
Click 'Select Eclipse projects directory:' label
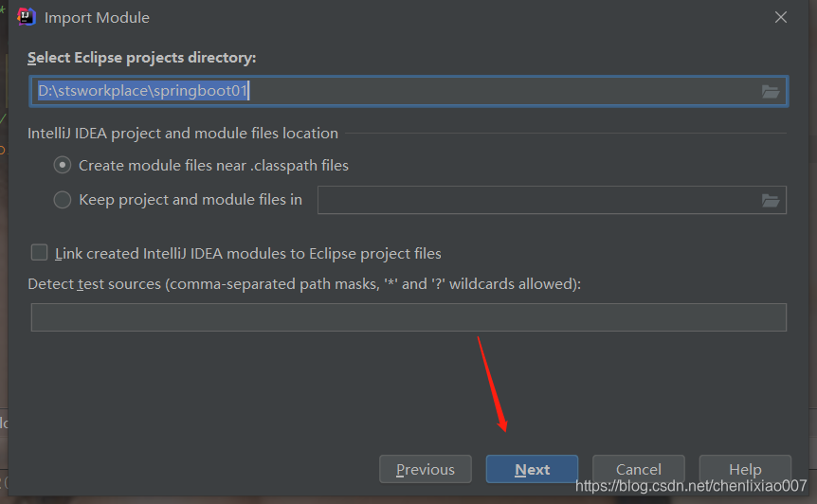(x=142, y=57)
